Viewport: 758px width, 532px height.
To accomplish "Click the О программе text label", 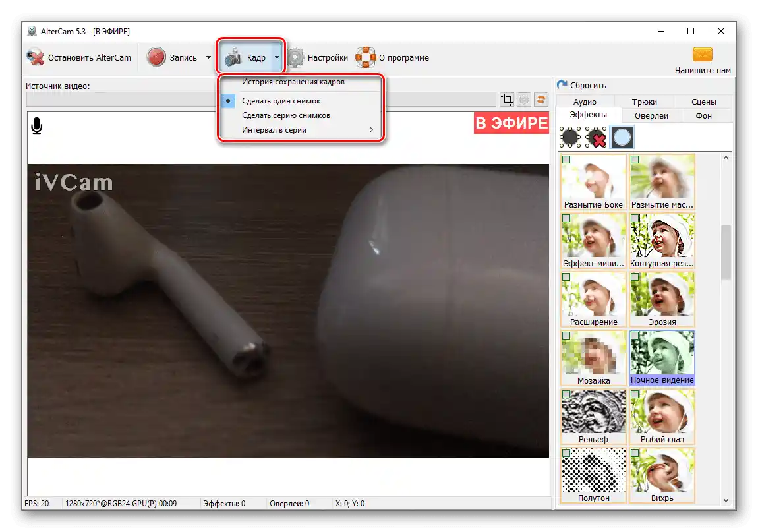I will tap(403, 57).
